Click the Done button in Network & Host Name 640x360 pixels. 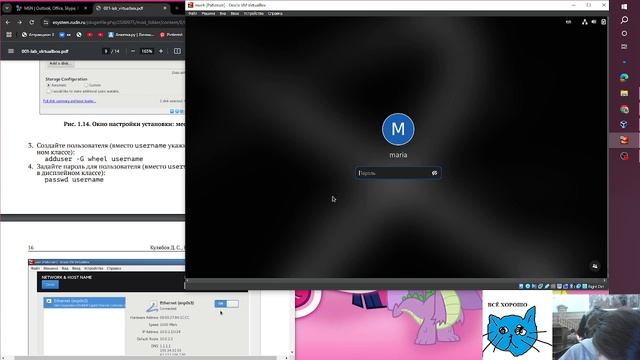pos(50,284)
